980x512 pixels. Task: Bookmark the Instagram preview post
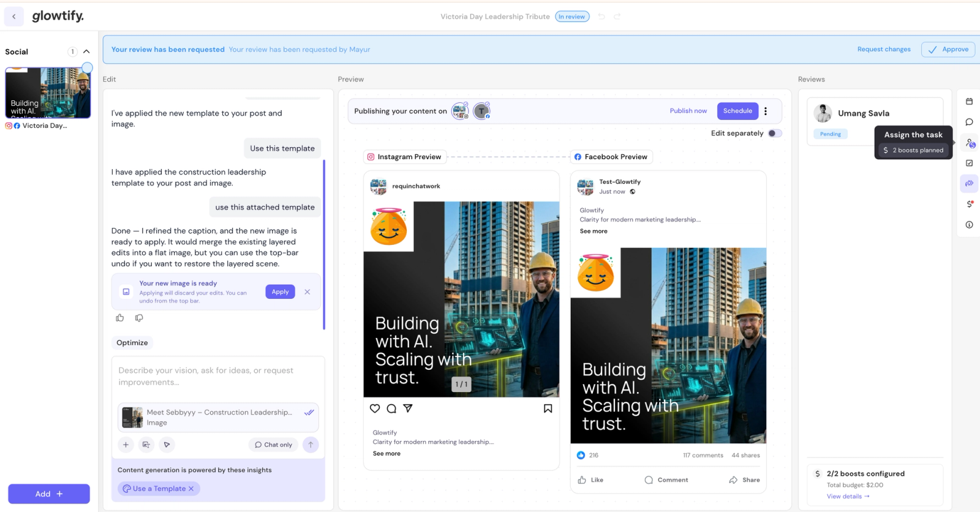(x=548, y=408)
